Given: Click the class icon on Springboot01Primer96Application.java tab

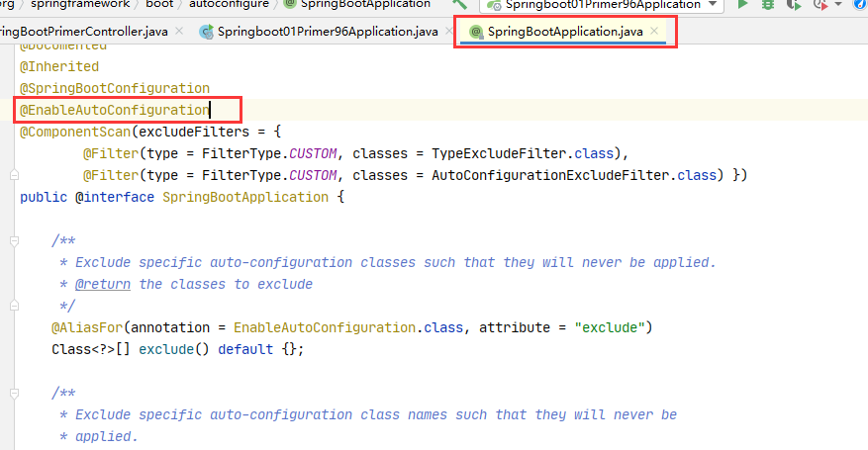Looking at the screenshot, I should coord(206,32).
